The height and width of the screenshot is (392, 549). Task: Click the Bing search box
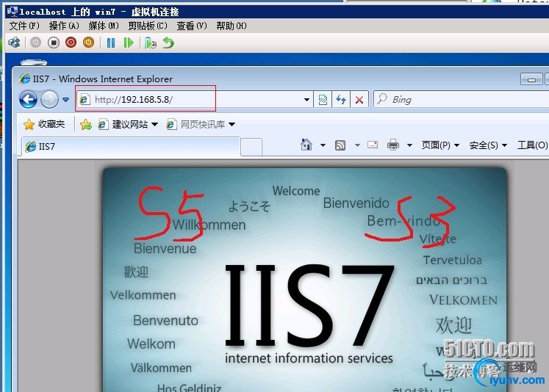[x=462, y=100]
